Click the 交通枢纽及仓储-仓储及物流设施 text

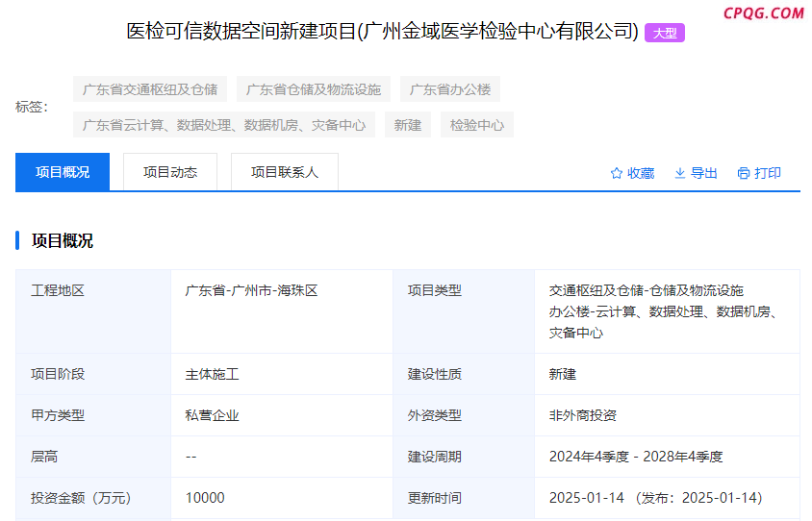tap(647, 290)
